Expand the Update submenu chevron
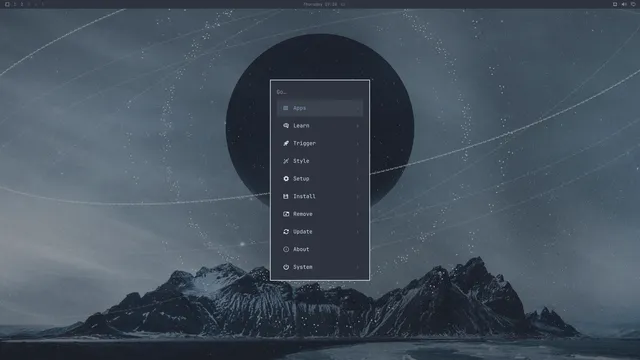The height and width of the screenshot is (360, 640). tap(358, 231)
